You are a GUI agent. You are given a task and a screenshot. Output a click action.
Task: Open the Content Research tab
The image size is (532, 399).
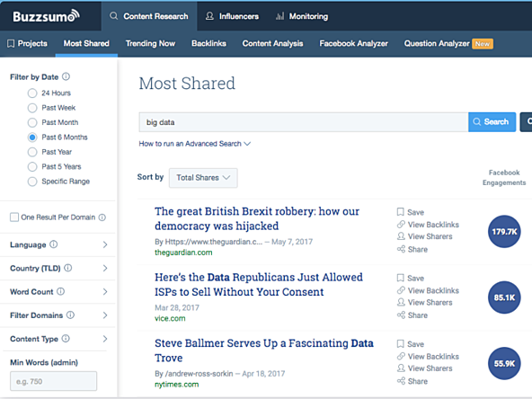point(149,16)
